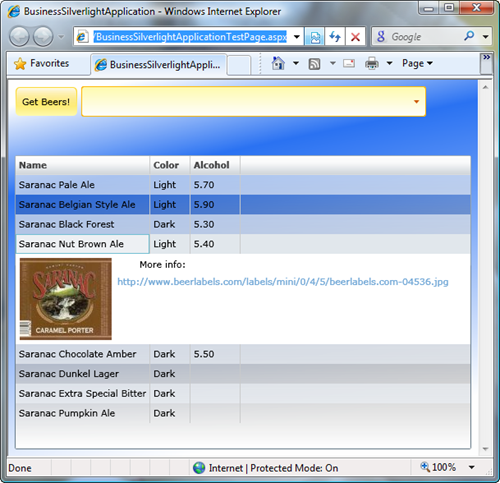500x483 pixels.
Task: Open the zoom level 100% dropdown arrow
Action: (471, 467)
